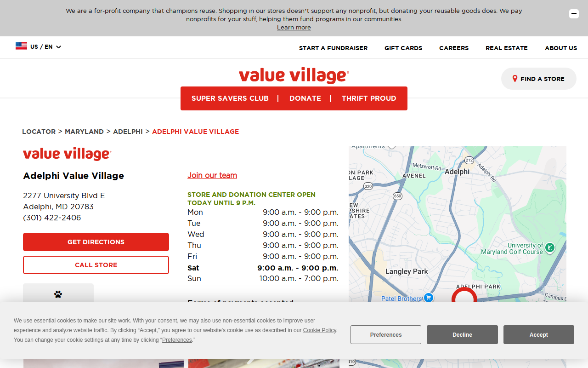
Task: Click Langley Park label on map
Action: click(x=407, y=271)
